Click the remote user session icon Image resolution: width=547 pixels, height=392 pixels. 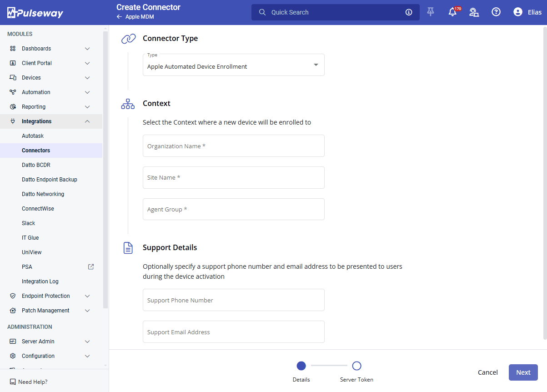474,12
